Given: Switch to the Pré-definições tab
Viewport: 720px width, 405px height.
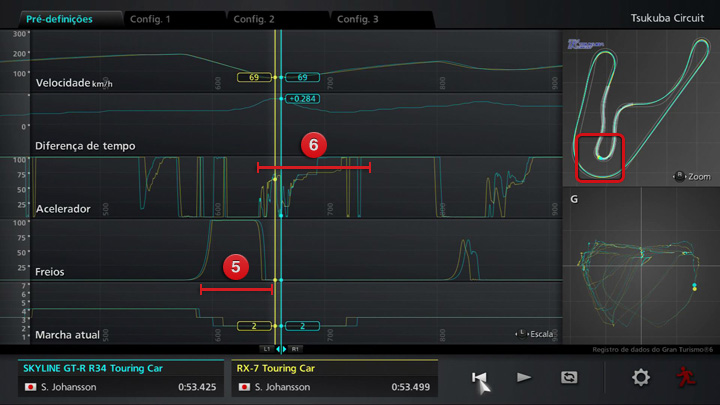Looking at the screenshot, I should tap(60, 19).
